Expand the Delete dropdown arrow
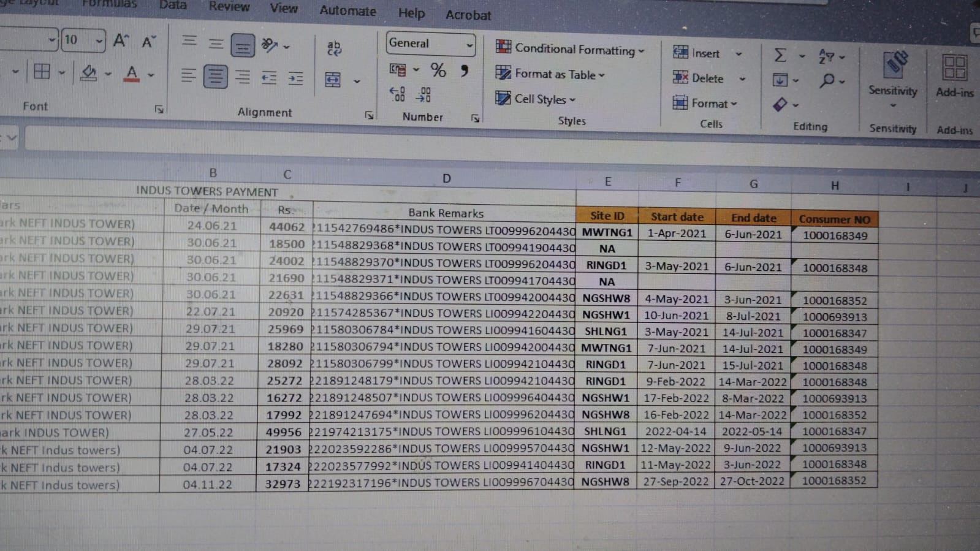The image size is (980, 551). (742, 78)
